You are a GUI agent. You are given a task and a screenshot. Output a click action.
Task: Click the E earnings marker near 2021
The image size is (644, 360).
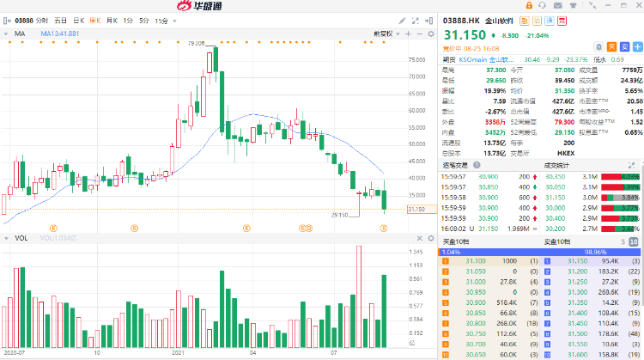point(134,228)
